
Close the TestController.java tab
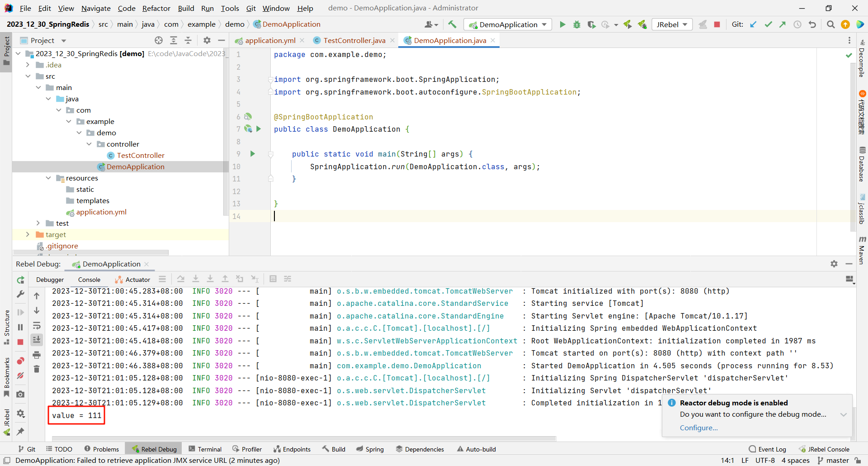392,40
